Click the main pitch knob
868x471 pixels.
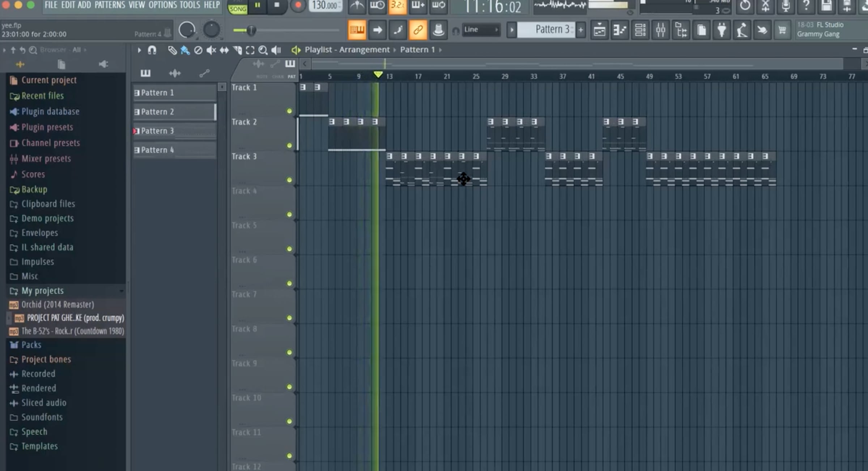click(211, 30)
